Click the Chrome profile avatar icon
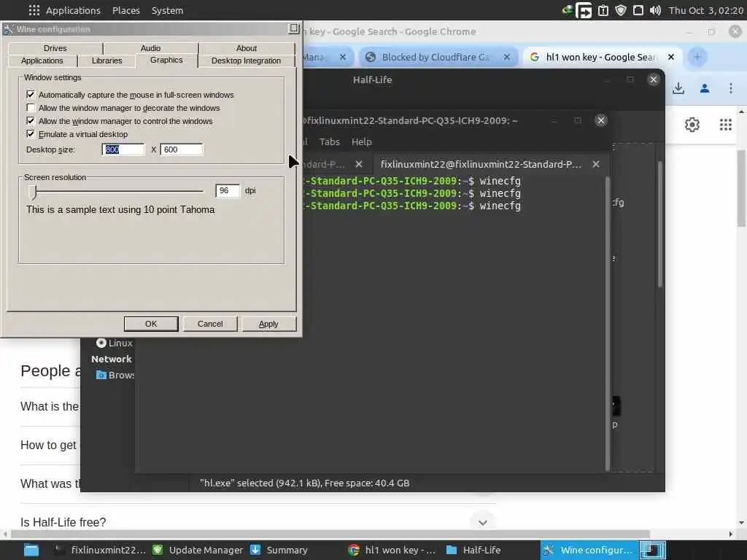The width and height of the screenshot is (747, 560). click(x=705, y=88)
